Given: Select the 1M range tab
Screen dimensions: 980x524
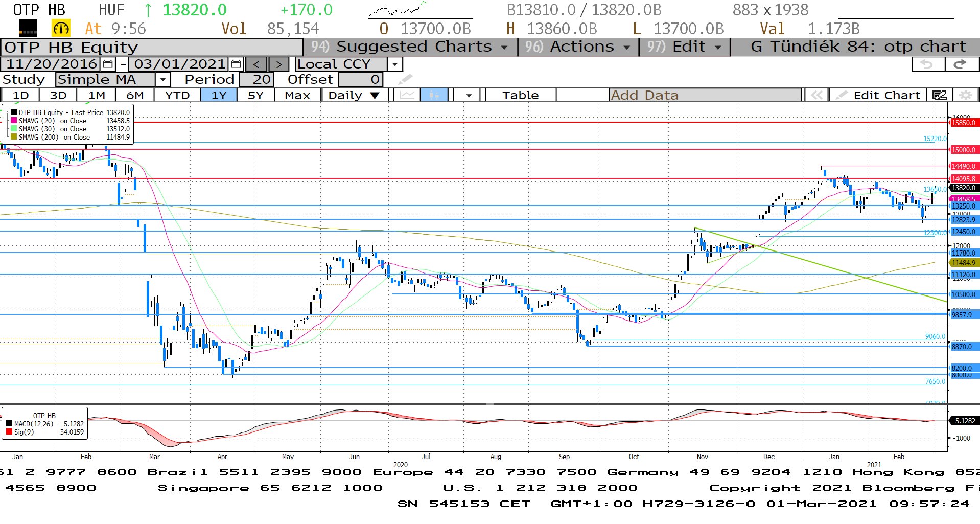Looking at the screenshot, I should pos(97,95).
